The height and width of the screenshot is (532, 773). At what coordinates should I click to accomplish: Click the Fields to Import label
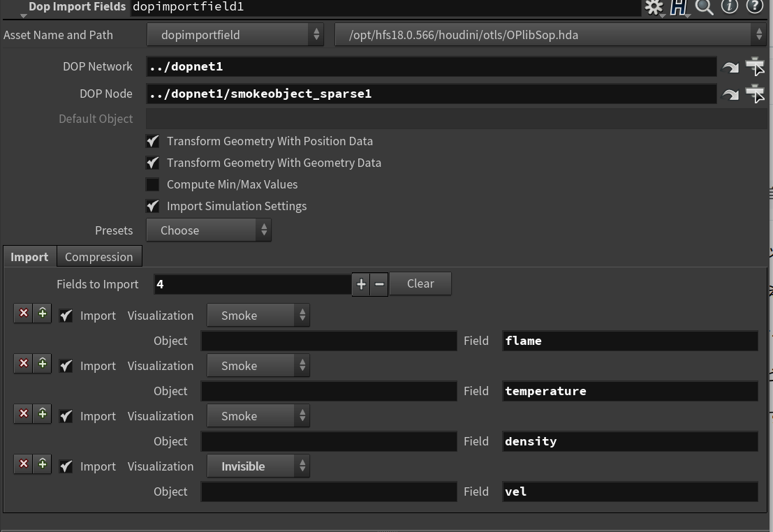coord(98,284)
